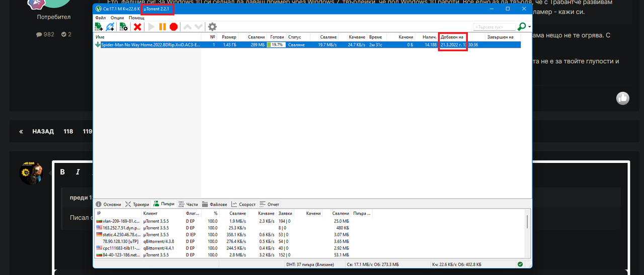Click into the torrent search input field
This screenshot has width=644, height=275.
pyautogui.click(x=495, y=27)
